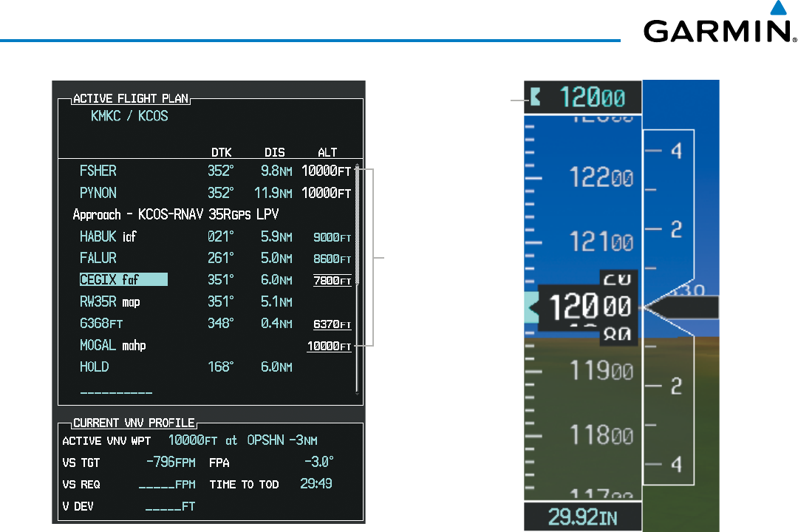798x532 pixels.
Task: Click the flight plan list scrollbar
Action: pyautogui.click(x=358, y=279)
